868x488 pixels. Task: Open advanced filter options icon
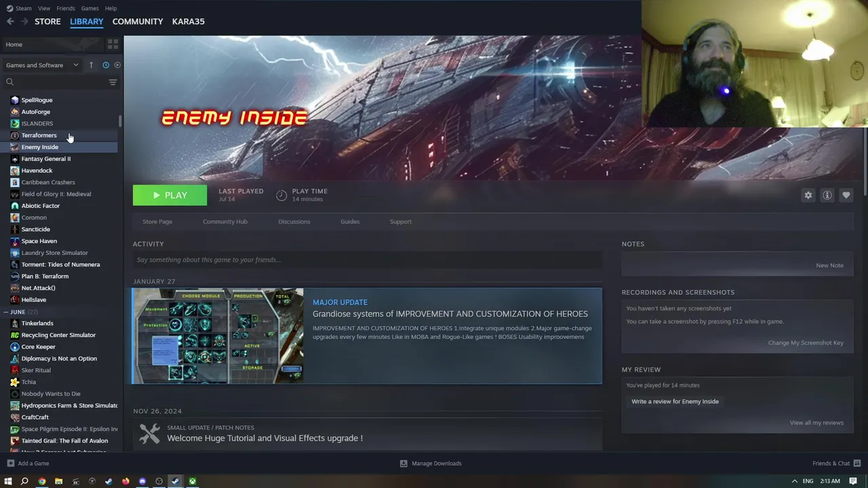click(113, 82)
